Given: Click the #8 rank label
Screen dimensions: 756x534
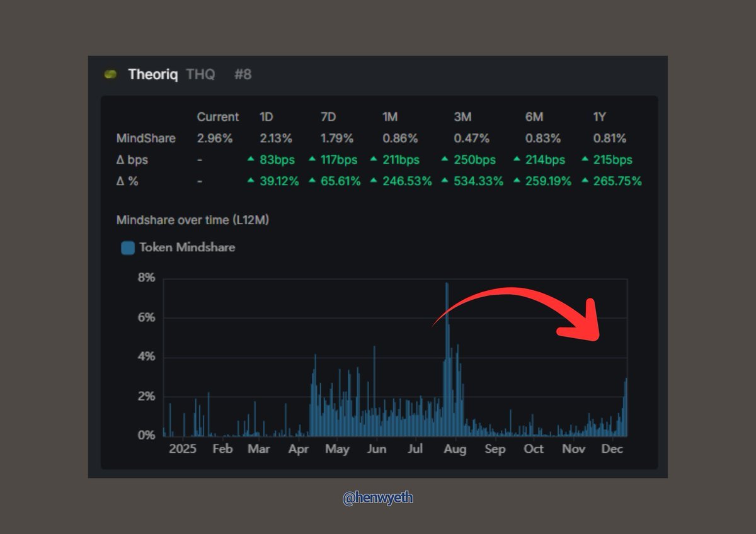Looking at the screenshot, I should point(243,74).
